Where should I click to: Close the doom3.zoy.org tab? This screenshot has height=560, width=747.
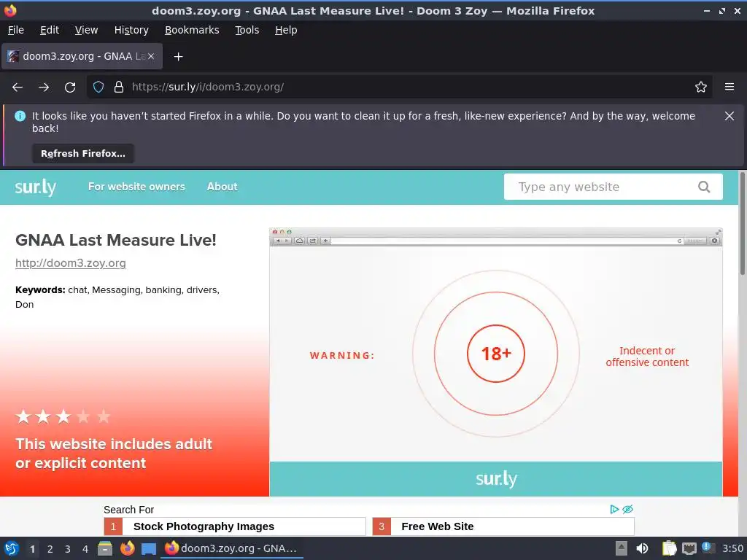pyautogui.click(x=151, y=56)
